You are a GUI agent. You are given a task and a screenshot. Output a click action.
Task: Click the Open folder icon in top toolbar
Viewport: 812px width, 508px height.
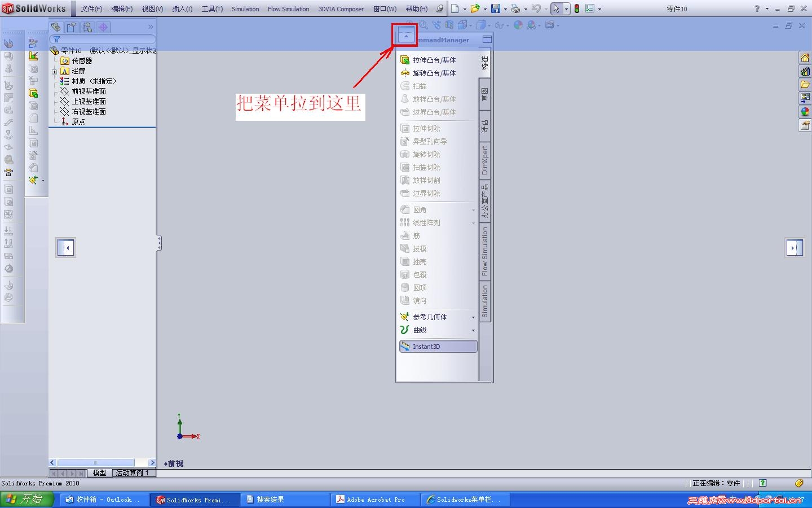tap(475, 8)
